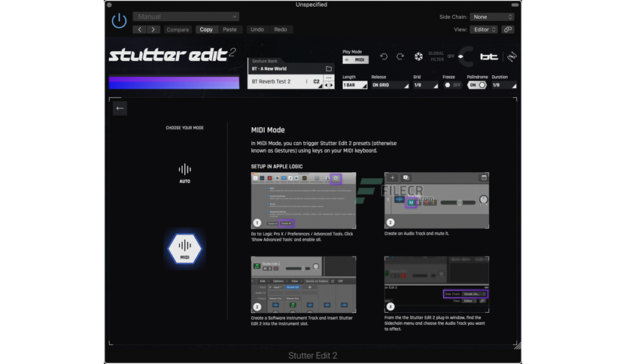Screen dimensions: 629x364
Task: Toggle the Palindrome ON switch
Action: click(x=477, y=85)
